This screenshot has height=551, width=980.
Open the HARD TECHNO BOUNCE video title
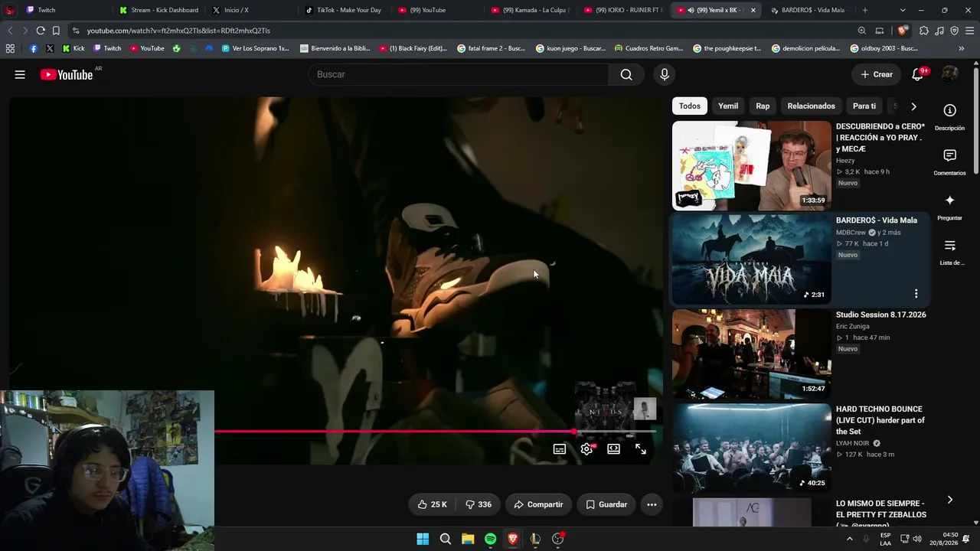(880, 420)
